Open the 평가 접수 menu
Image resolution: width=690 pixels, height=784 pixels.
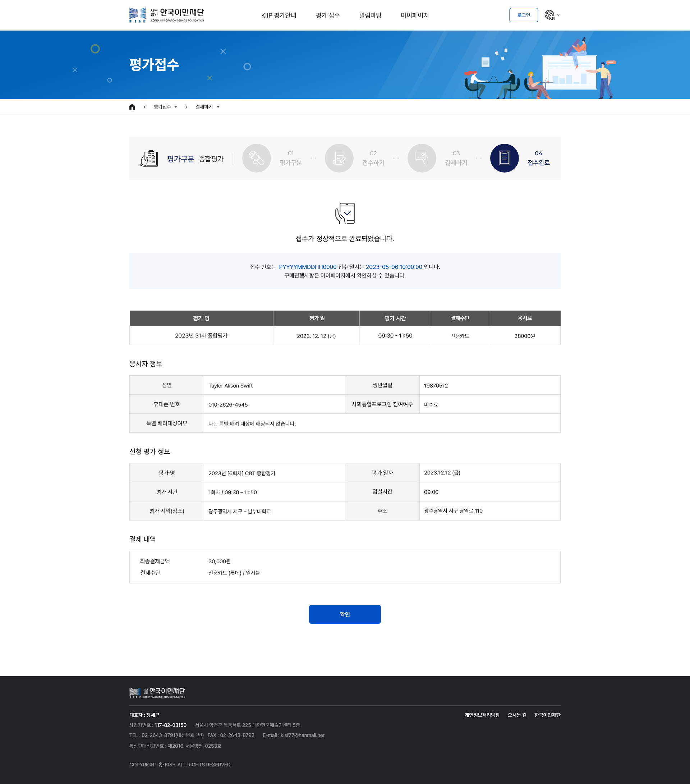click(x=327, y=15)
